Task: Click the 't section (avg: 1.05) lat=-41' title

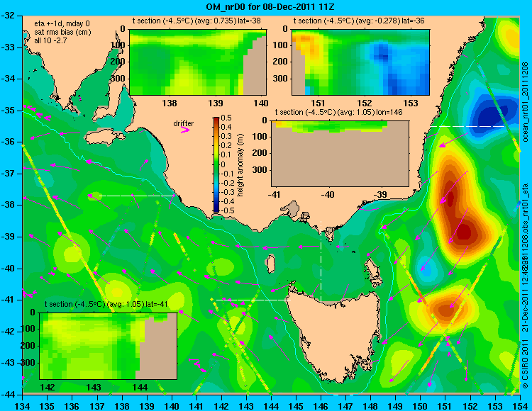Action: coord(106,304)
